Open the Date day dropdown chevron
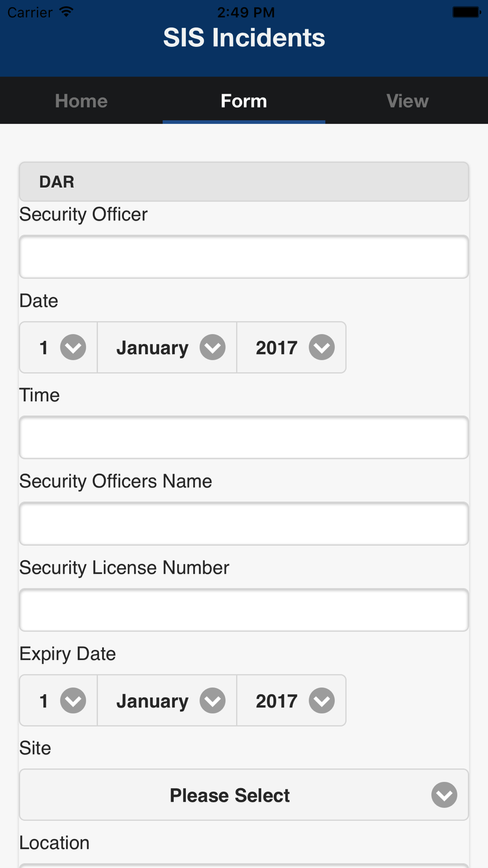This screenshot has height=868, width=488. tap(73, 347)
